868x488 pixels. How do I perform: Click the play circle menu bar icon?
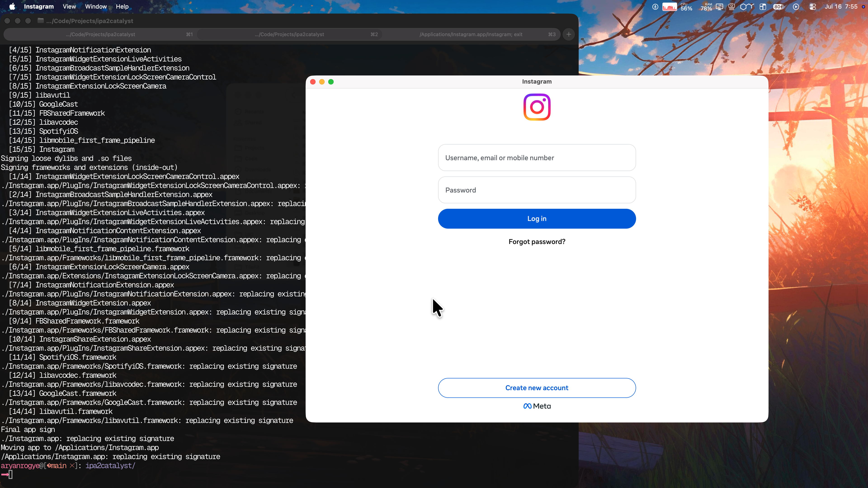pos(796,7)
